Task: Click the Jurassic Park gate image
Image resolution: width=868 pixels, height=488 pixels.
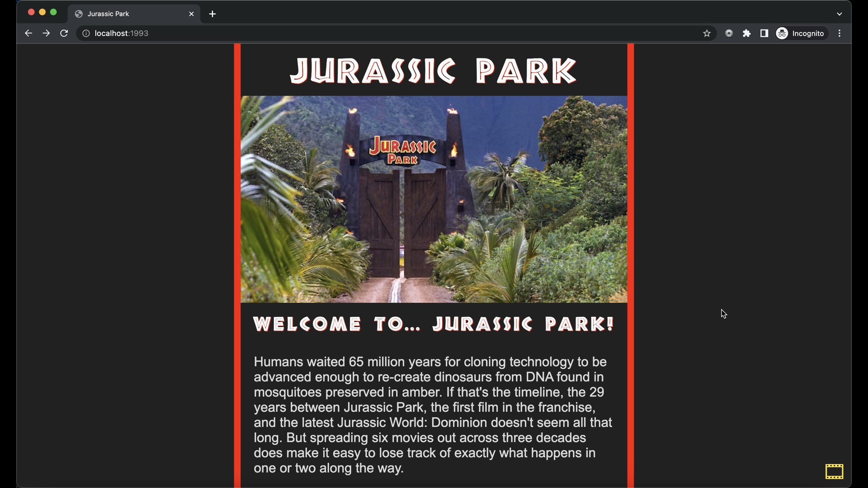Action: pos(434,199)
